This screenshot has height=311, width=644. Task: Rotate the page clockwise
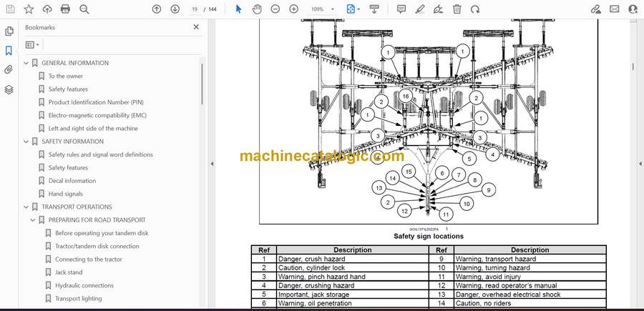475,9
